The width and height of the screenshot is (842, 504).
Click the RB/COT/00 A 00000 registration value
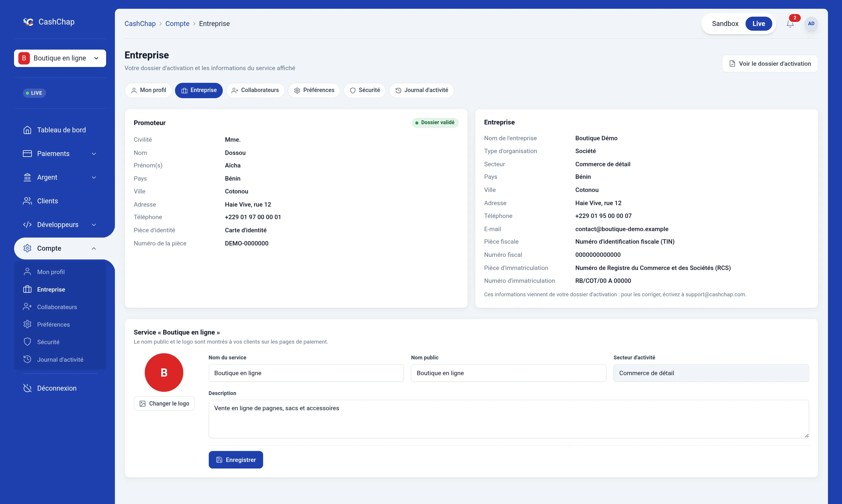pos(603,280)
